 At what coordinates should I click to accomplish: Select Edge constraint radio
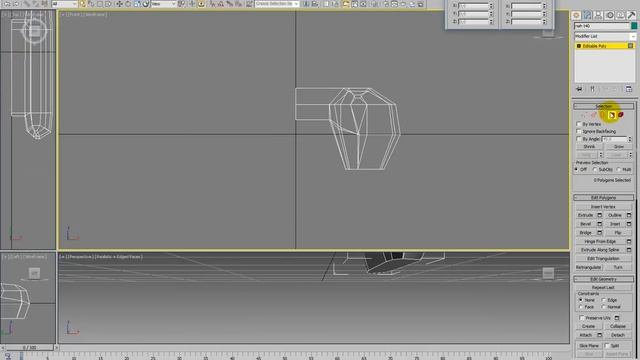click(604, 300)
